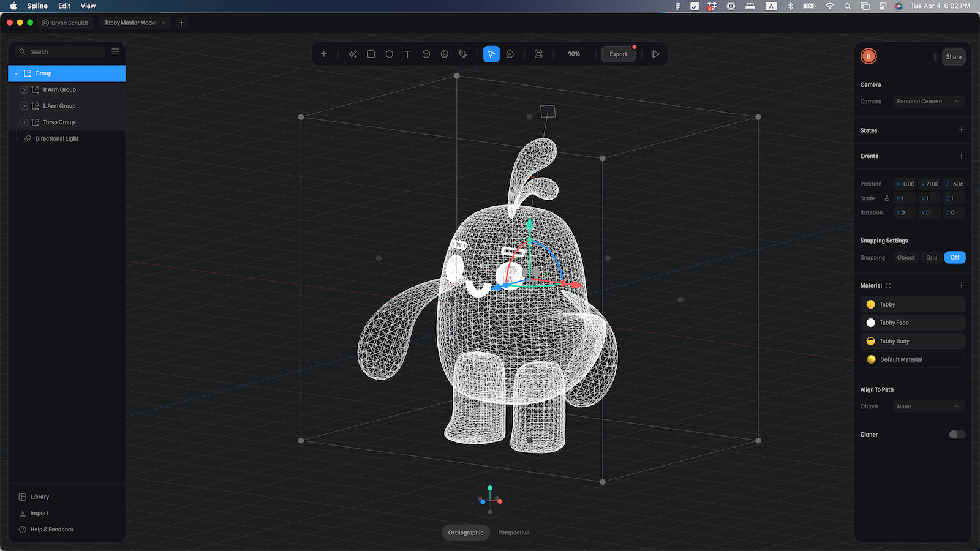This screenshot has width=980, height=551.
Task: Select the Ellipse shape tool
Action: pos(390,54)
